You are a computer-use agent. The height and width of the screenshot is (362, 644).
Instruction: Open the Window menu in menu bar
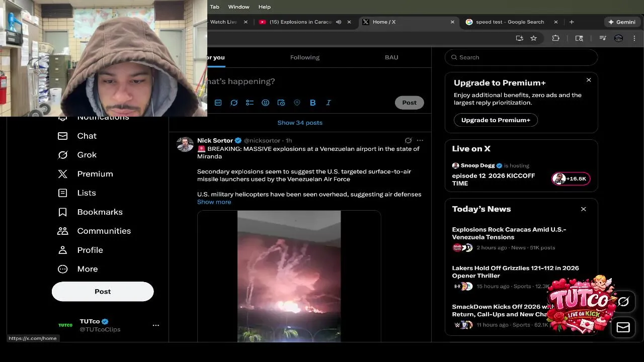(238, 7)
